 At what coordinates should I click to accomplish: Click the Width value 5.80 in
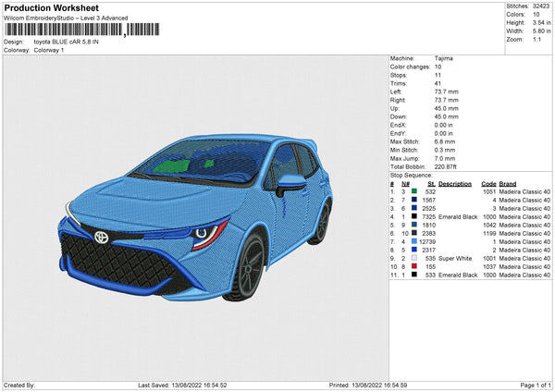click(x=541, y=31)
